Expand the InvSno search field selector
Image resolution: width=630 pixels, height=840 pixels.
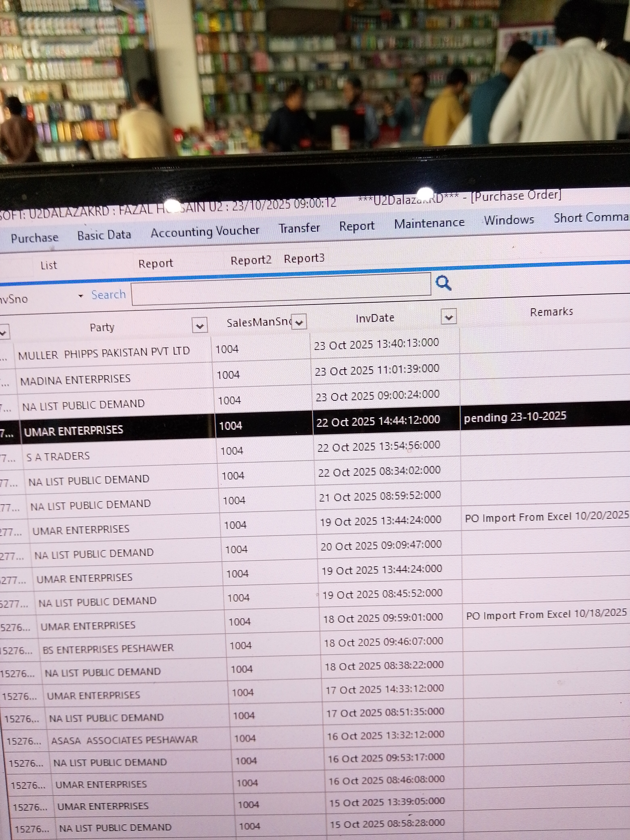pos(81,296)
